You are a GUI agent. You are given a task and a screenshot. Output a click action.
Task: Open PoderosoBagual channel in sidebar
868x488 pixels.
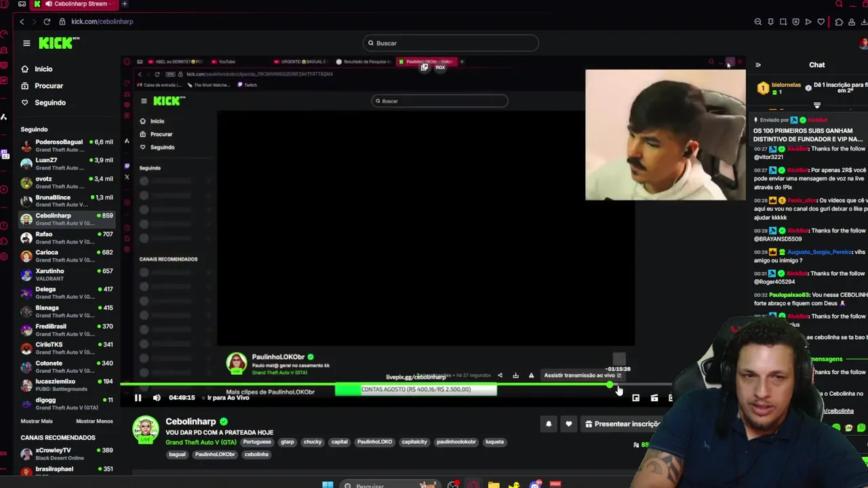[66, 146]
